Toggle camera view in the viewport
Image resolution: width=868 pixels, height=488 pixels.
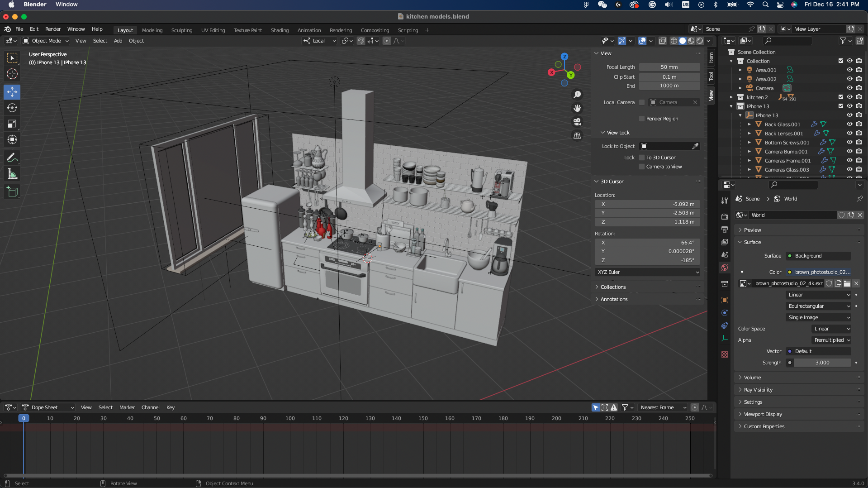[x=577, y=122]
